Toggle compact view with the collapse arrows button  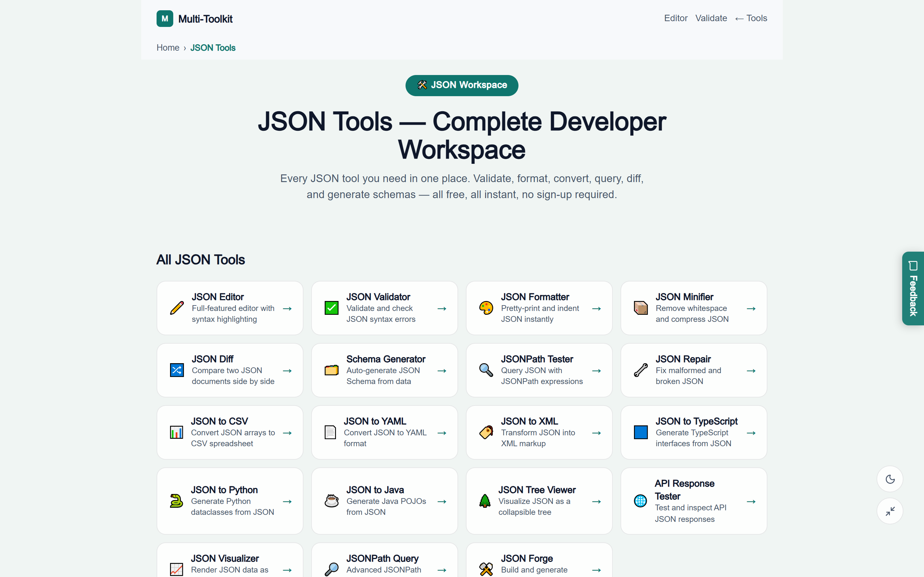pyautogui.click(x=890, y=511)
